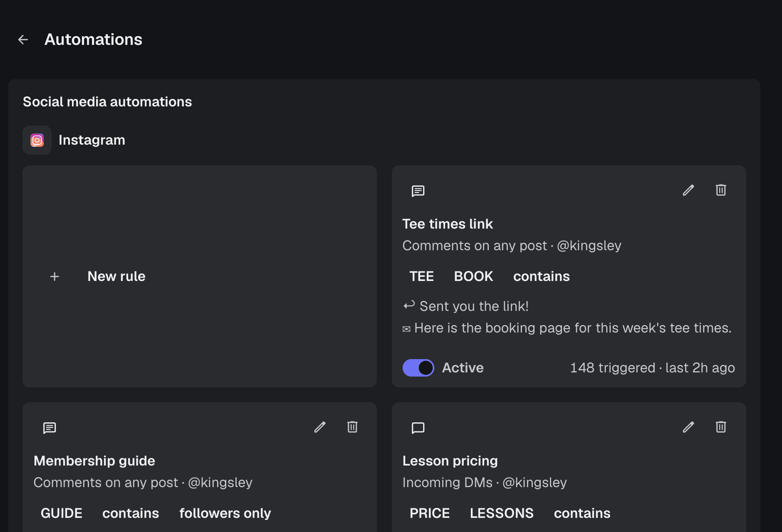Click 'Incoming DMs · @kingsley' text
Image resolution: width=782 pixels, height=532 pixels.
485,483
